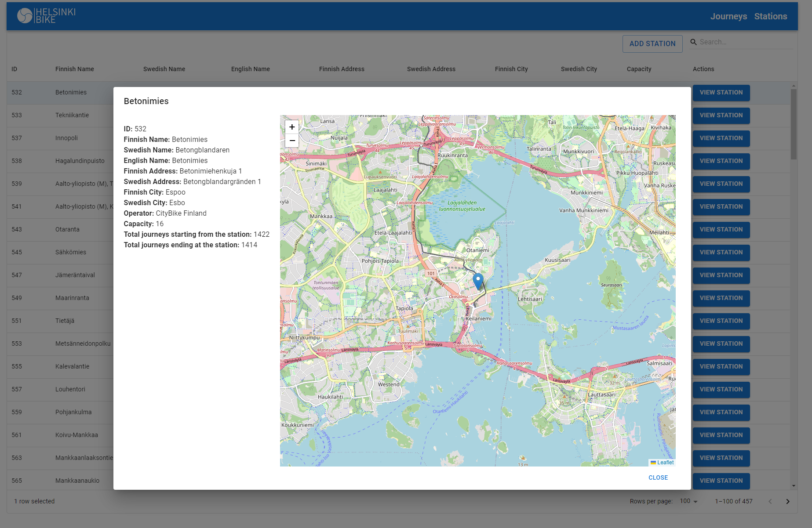View station details for Otaranta
Image resolution: width=812 pixels, height=528 pixels.
721,230
